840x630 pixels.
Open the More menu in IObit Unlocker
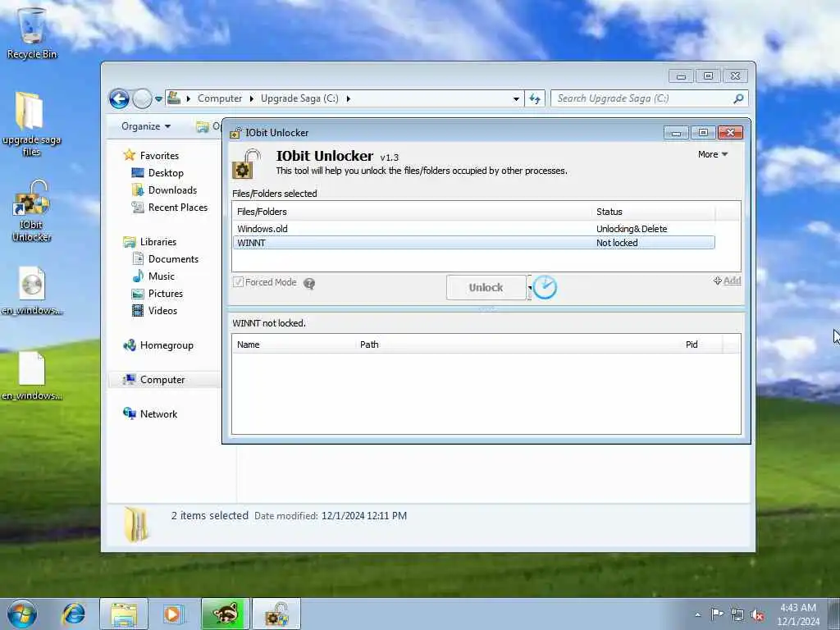pos(713,154)
